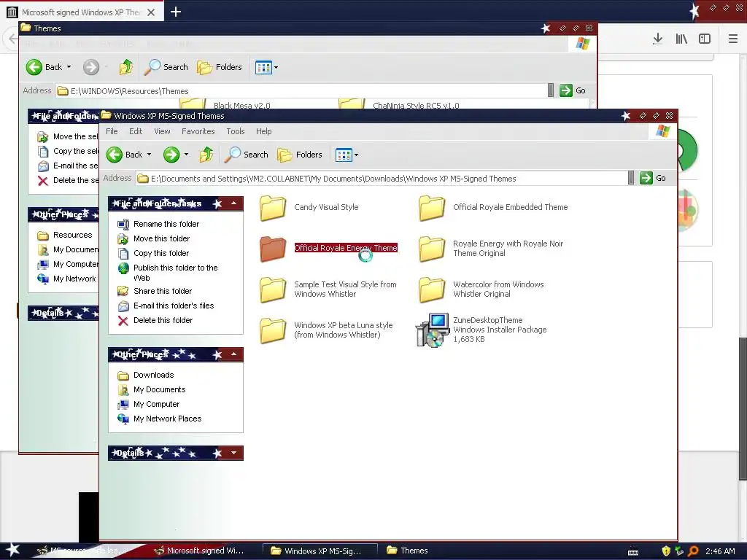Click Search in Themes window toolbar
The image size is (747, 560).
click(x=166, y=67)
